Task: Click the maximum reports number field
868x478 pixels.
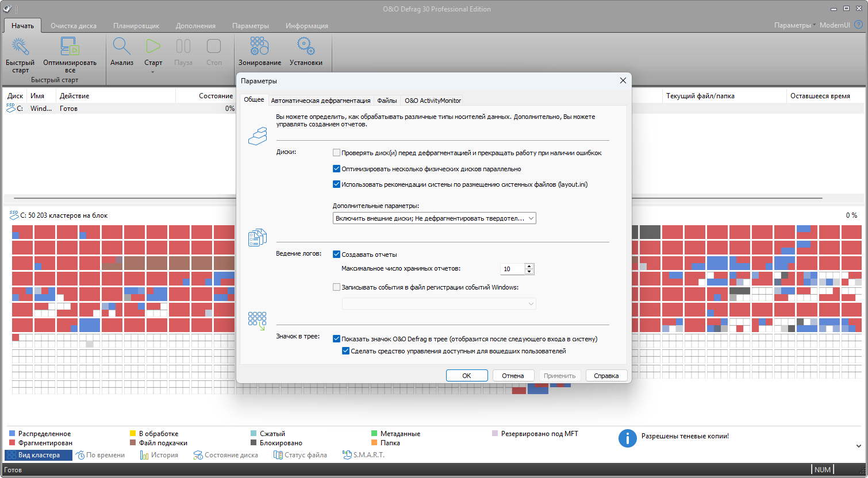Action: point(513,269)
